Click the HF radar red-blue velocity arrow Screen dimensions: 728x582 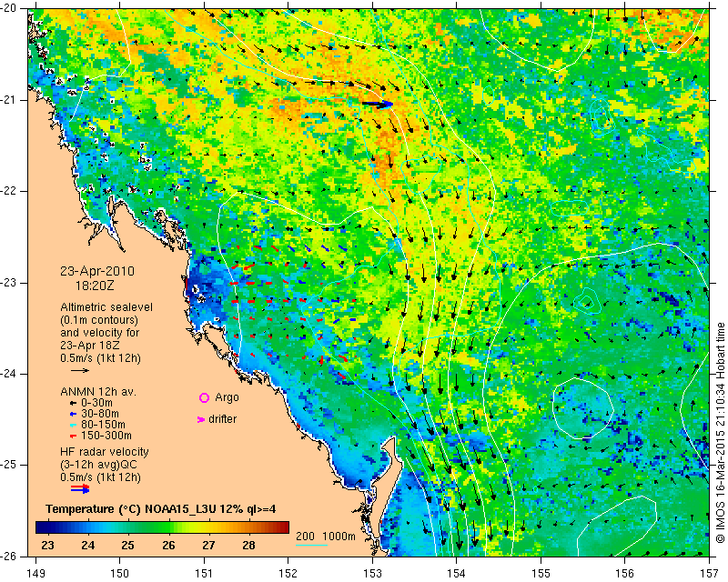pyautogui.click(x=80, y=488)
